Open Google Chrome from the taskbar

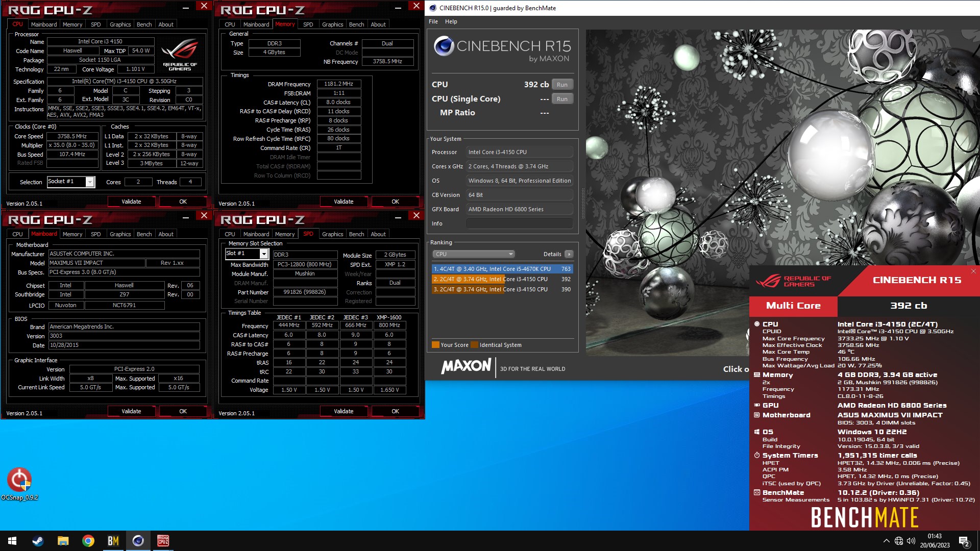[88, 541]
